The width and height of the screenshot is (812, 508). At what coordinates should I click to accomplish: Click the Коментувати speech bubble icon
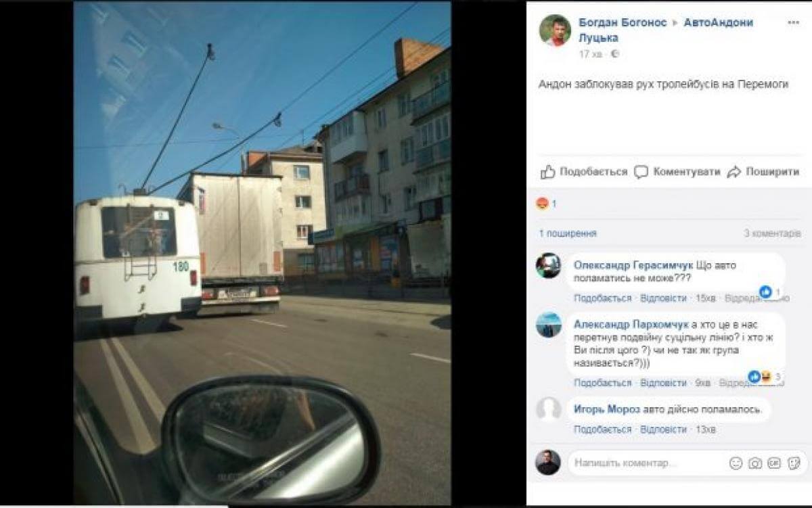click(x=641, y=172)
